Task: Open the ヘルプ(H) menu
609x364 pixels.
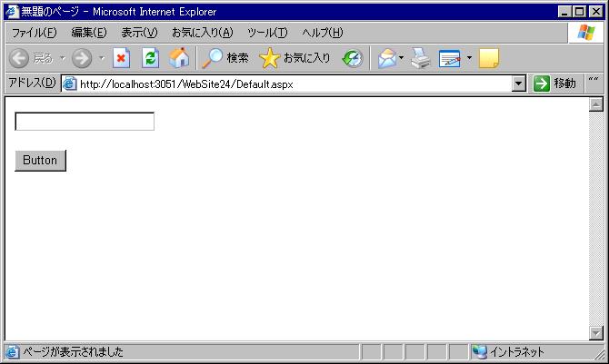Action: click(x=323, y=33)
